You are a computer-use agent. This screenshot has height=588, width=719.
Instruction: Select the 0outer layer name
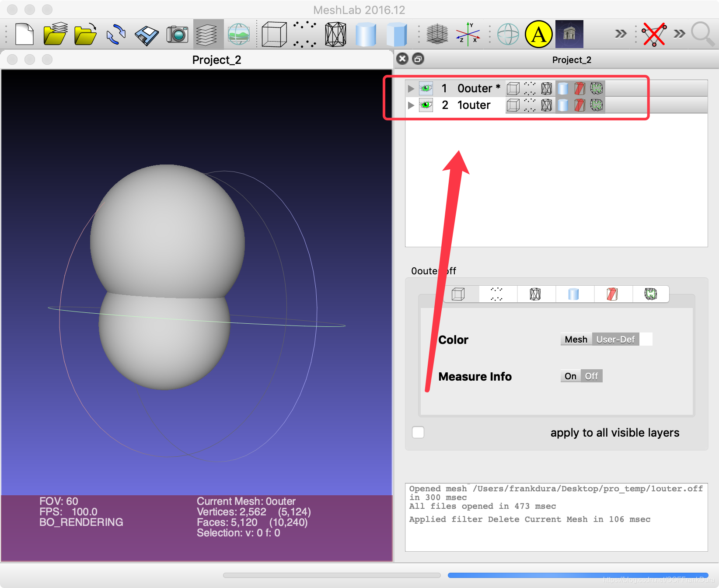478,88
